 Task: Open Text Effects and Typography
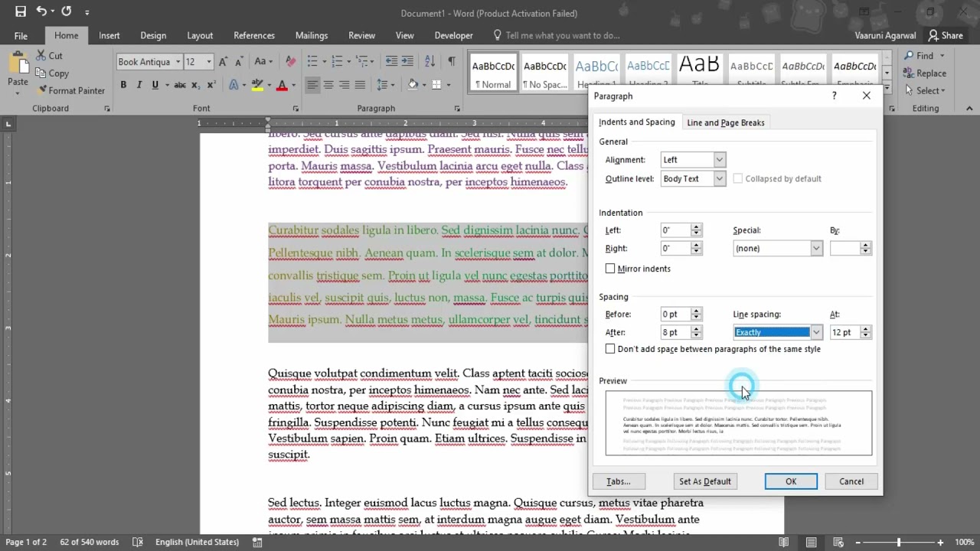click(234, 85)
